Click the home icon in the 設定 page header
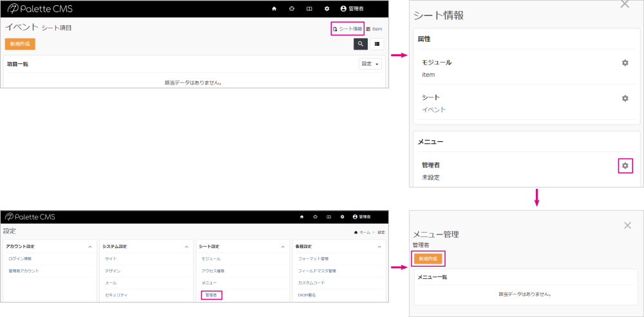 click(x=302, y=216)
